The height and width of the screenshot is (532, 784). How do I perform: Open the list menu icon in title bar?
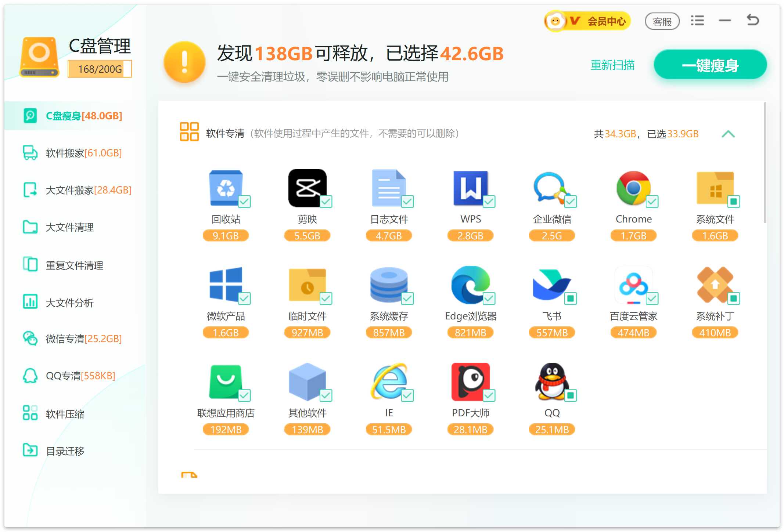[x=697, y=21]
